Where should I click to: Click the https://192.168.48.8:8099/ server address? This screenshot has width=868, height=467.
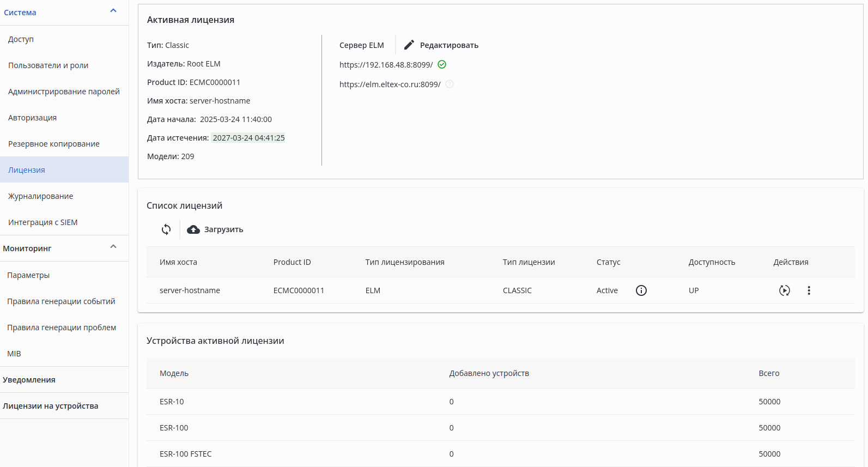(386, 65)
